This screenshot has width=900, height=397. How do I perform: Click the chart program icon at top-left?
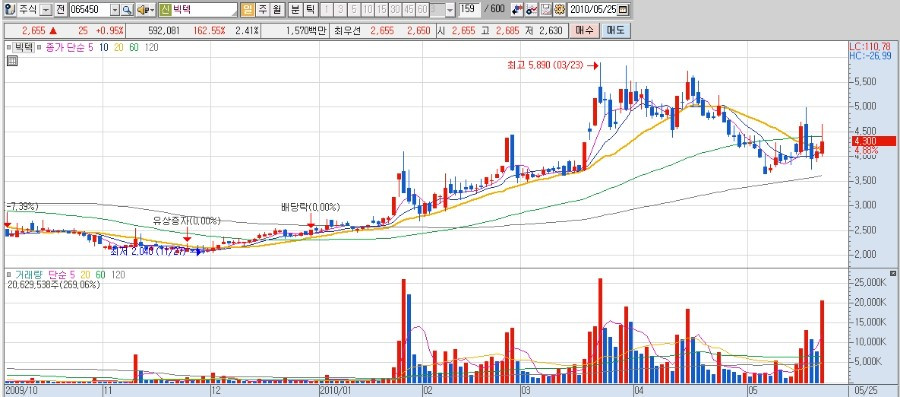pyautogui.click(x=10, y=10)
